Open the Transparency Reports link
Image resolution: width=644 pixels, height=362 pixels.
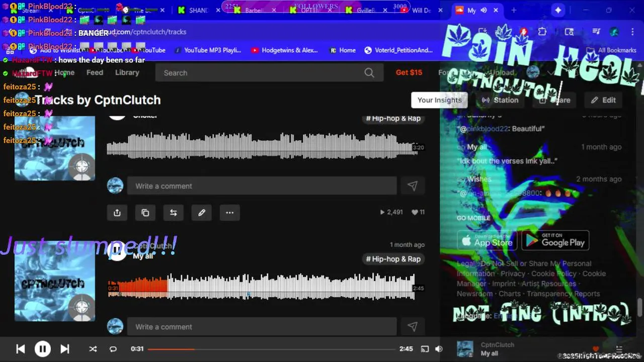pos(563,294)
